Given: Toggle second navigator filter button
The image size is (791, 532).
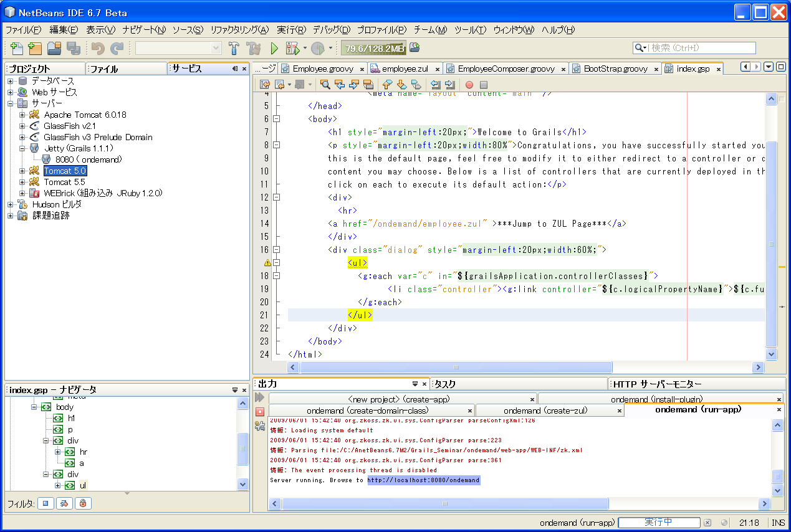Looking at the screenshot, I should [64, 503].
